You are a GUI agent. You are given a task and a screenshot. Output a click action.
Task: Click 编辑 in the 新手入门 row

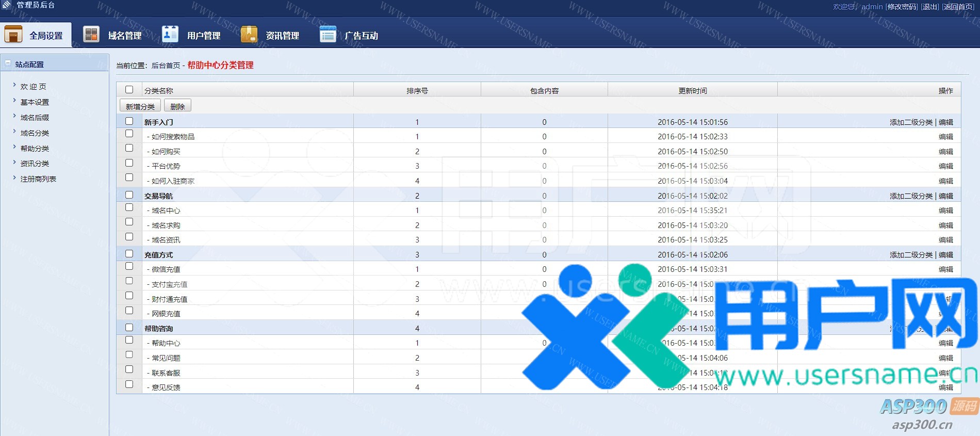point(946,122)
